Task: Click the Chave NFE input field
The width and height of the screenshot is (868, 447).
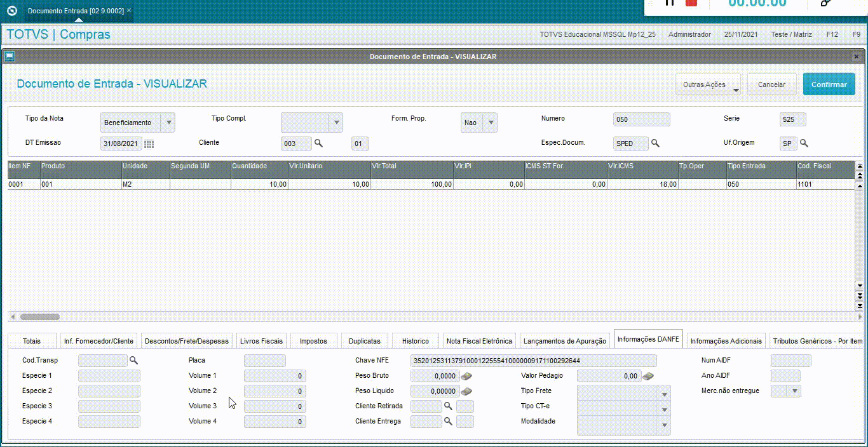Action: pyautogui.click(x=533, y=361)
